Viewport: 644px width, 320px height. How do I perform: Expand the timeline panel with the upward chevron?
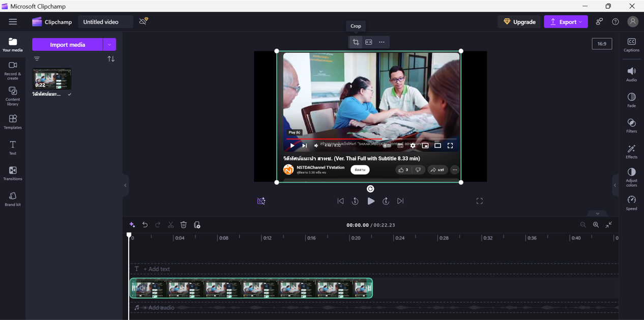tap(597, 213)
